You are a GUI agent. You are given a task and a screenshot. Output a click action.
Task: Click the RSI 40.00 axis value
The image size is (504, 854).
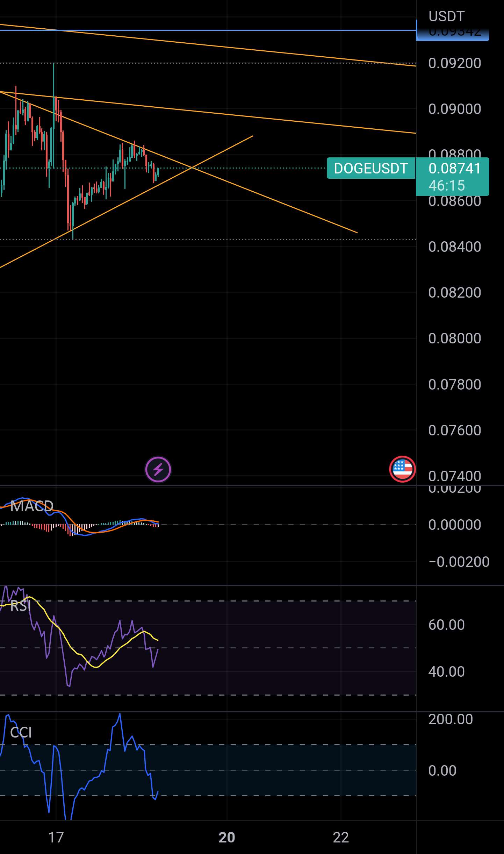[x=446, y=671]
